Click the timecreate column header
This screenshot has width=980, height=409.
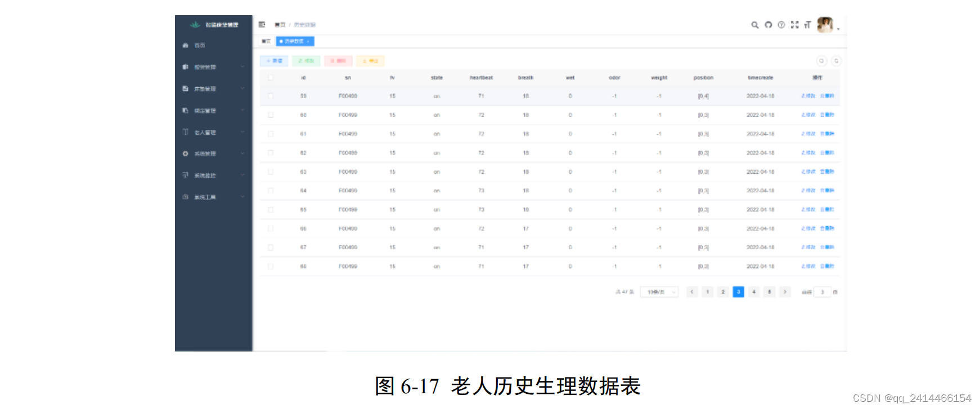pos(761,78)
